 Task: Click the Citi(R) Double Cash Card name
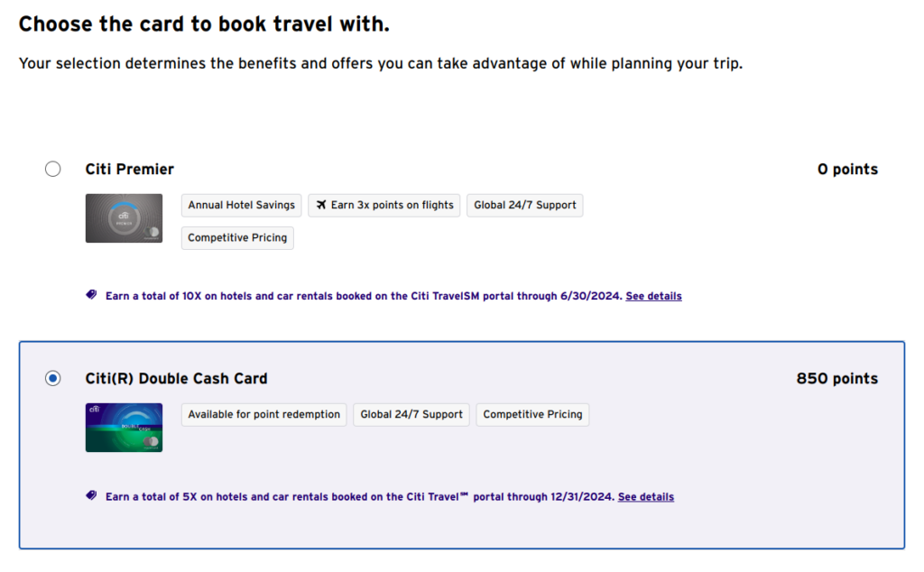point(176,378)
